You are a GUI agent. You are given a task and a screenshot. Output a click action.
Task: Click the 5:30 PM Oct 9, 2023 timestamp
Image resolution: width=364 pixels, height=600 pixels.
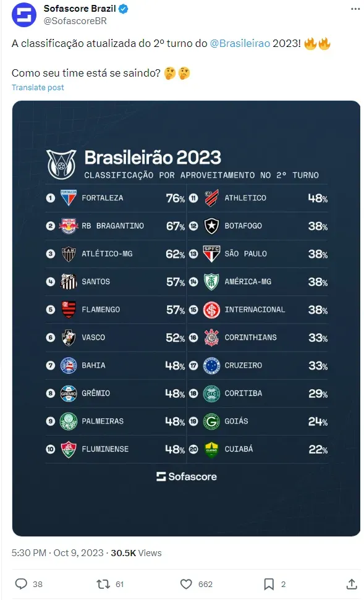point(57,553)
